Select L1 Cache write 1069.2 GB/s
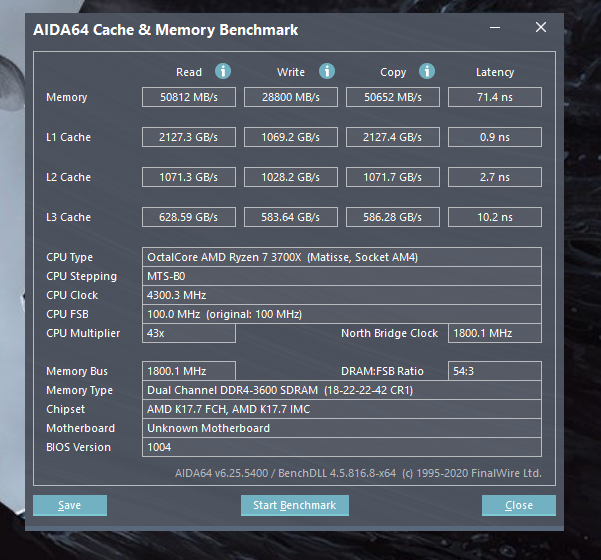Image resolution: width=601 pixels, height=560 pixels. pos(291,137)
